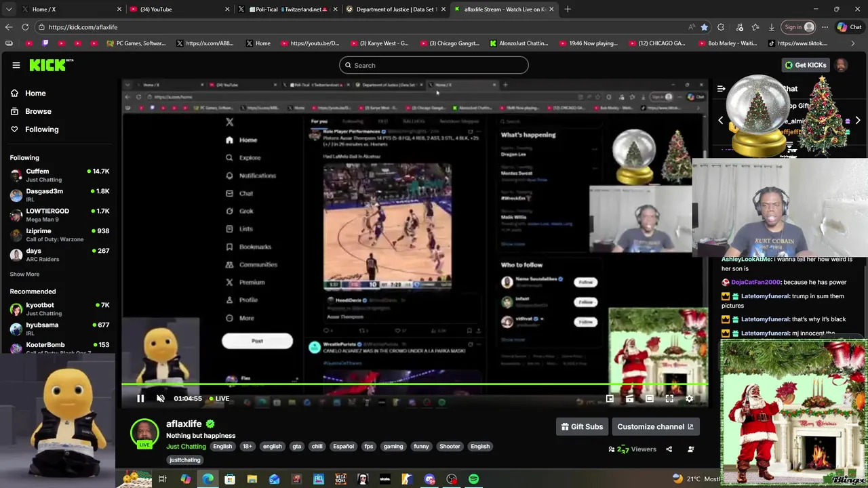Open File Explorer on taskbar
868x488 pixels.
point(252,479)
